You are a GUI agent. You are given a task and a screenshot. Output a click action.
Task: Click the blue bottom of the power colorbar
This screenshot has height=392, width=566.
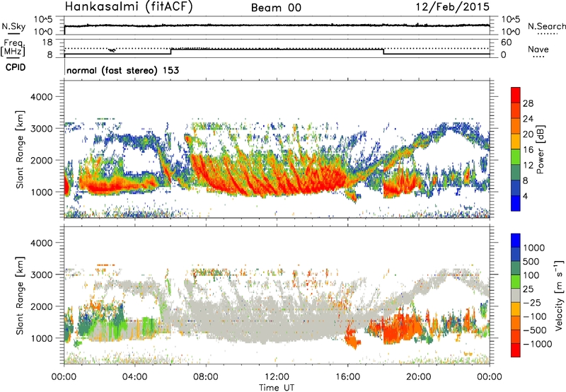(x=516, y=203)
